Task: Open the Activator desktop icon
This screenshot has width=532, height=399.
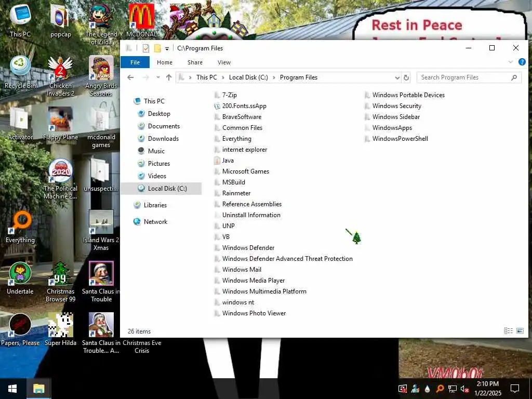Action: pyautogui.click(x=20, y=124)
